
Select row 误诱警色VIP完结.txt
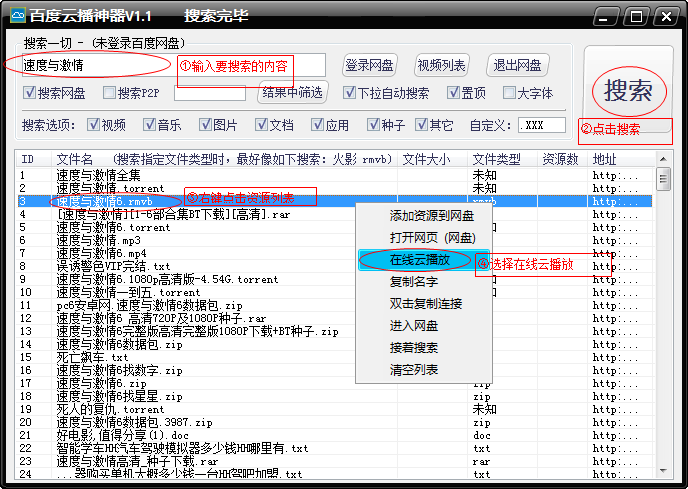tap(334, 266)
